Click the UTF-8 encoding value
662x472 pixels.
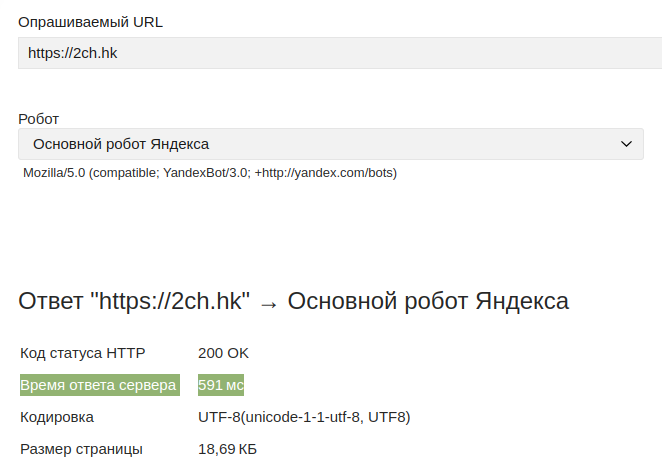pyautogui.click(x=304, y=417)
